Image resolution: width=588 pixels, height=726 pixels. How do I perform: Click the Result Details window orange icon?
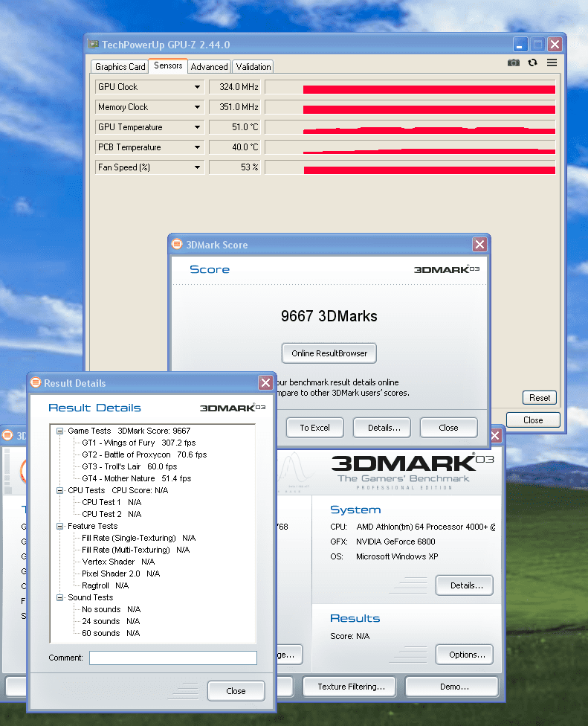tap(36, 382)
